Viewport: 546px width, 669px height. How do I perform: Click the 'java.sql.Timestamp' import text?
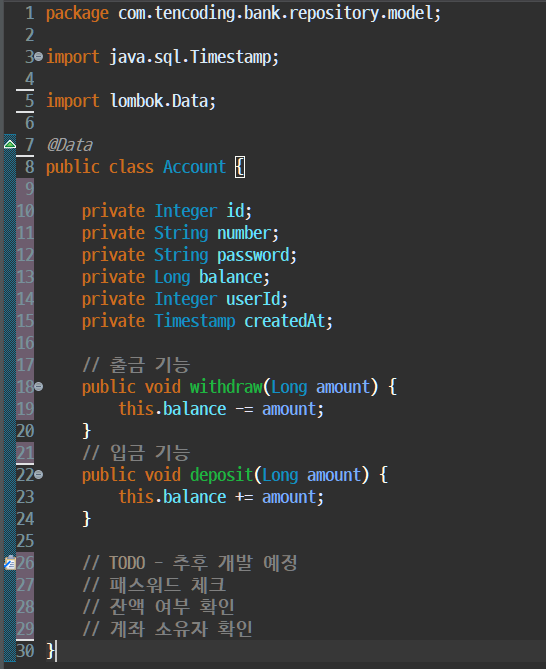[x=190, y=57]
